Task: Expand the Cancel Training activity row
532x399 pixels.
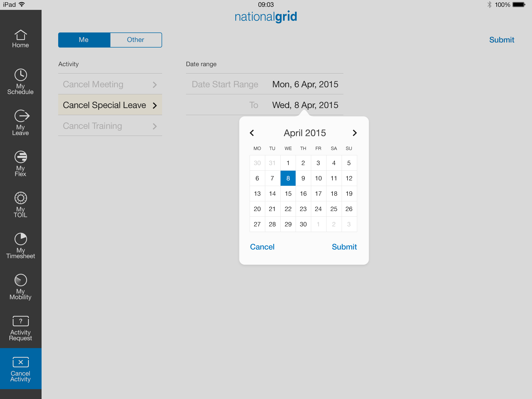Action: (x=110, y=126)
